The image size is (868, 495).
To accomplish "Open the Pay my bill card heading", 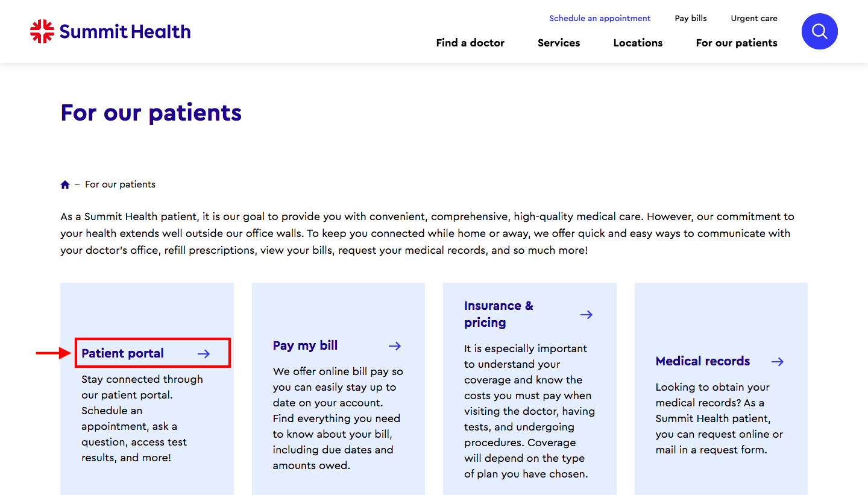I will 305,345.
